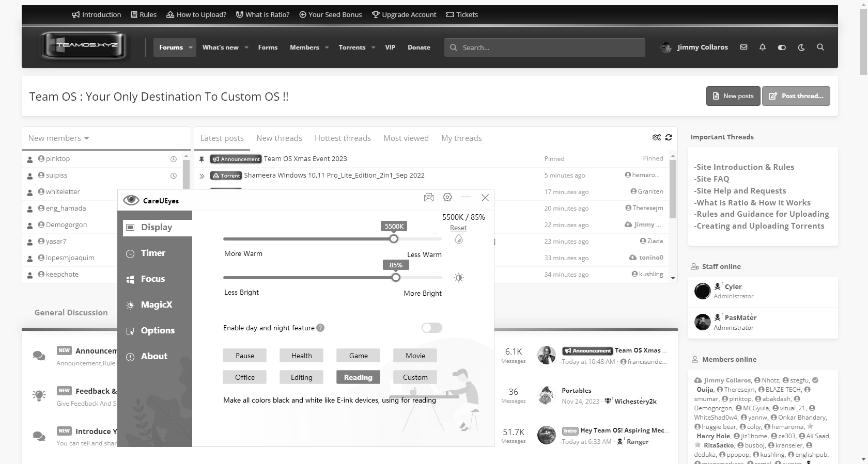Click the refresh icon in latest posts widget
Image resolution: width=868 pixels, height=464 pixels.
[x=669, y=137]
